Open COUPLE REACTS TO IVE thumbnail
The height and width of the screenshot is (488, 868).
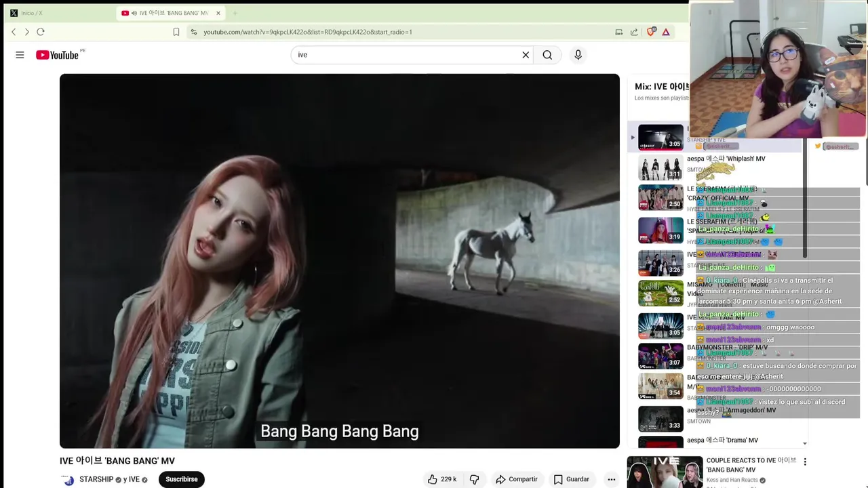tap(665, 472)
